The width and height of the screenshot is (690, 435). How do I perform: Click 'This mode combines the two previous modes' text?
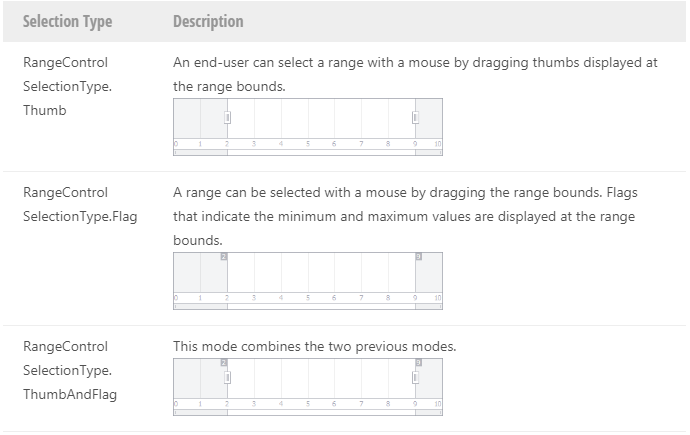click(x=314, y=347)
